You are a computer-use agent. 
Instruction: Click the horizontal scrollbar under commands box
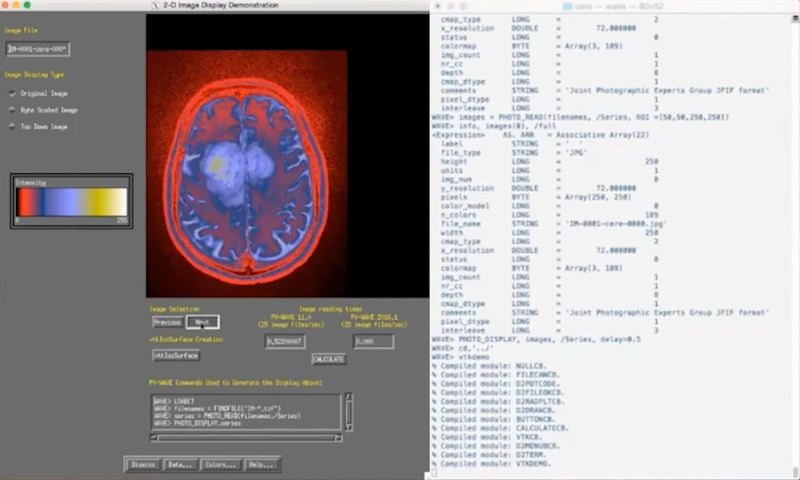[x=246, y=438]
